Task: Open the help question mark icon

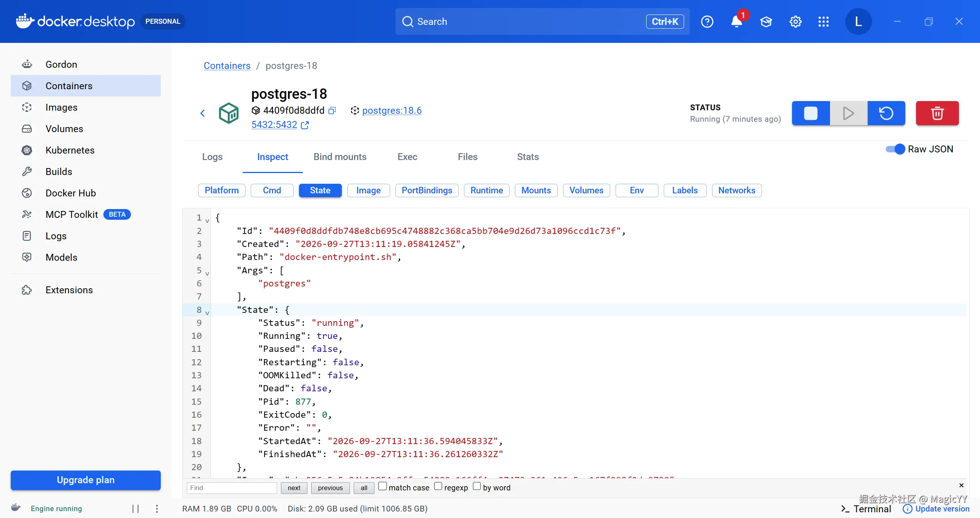Action: coord(707,21)
